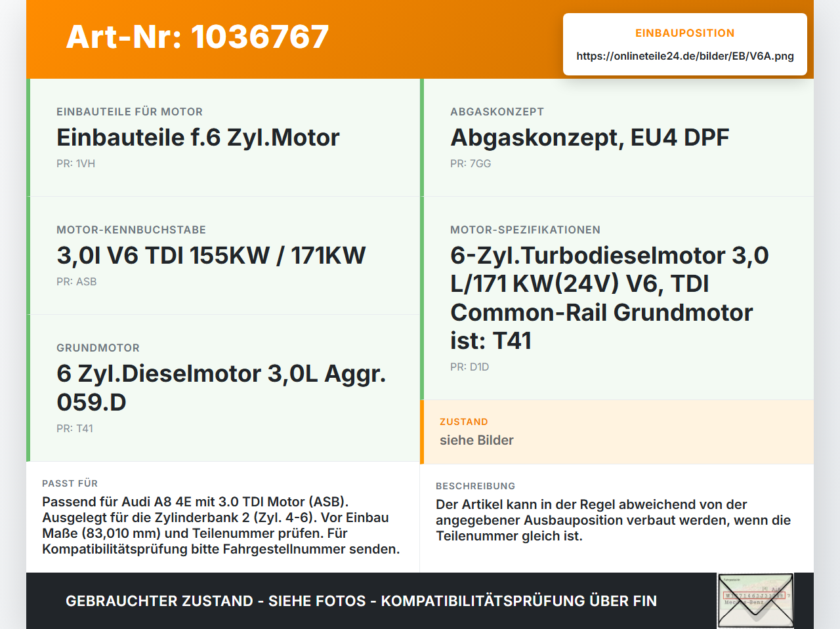Click the MOTOR-KENNBUCHSTABE label

(x=131, y=230)
